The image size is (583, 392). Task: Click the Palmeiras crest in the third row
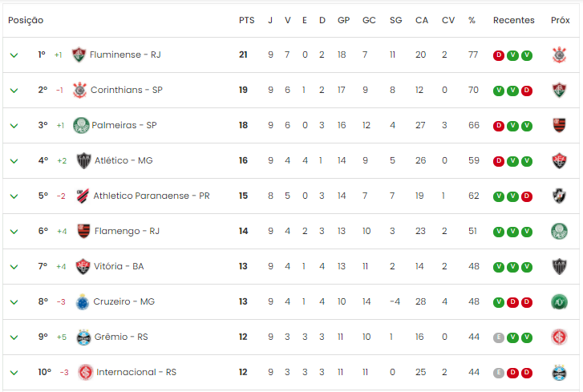81,125
